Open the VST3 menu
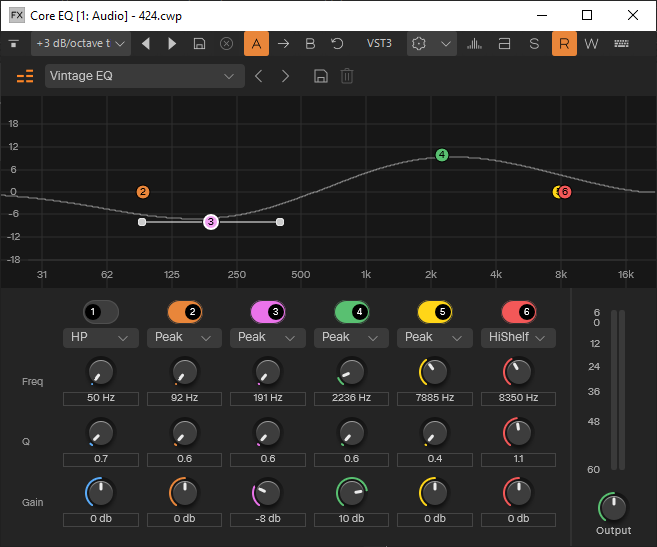 coord(379,44)
